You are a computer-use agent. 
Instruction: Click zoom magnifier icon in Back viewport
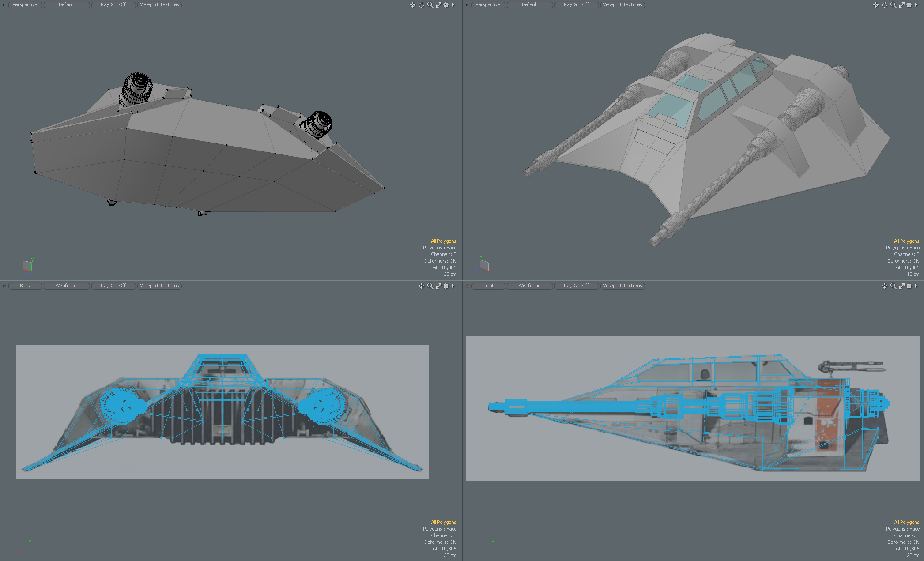tap(430, 286)
